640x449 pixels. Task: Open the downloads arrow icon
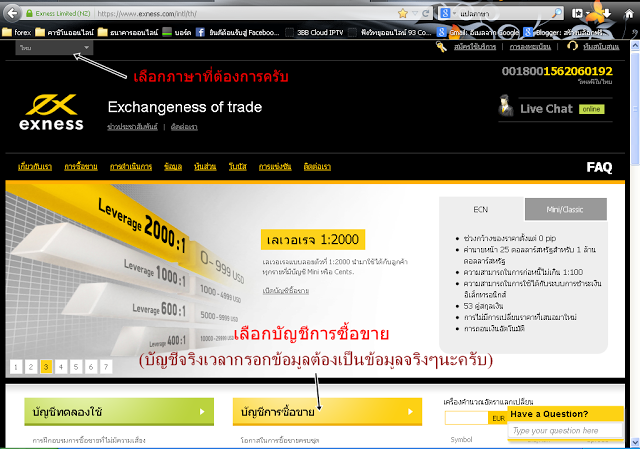(x=607, y=13)
